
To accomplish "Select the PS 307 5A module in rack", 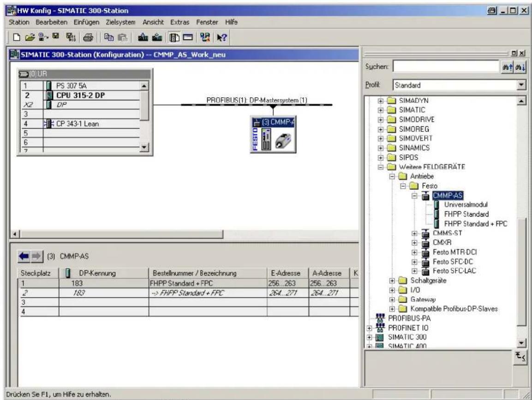I will 80,86.
